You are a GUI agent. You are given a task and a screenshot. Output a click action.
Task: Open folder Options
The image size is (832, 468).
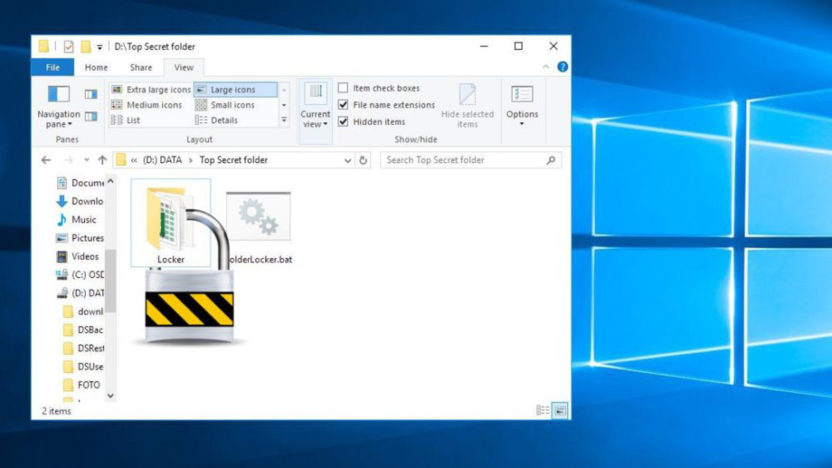pos(522,106)
